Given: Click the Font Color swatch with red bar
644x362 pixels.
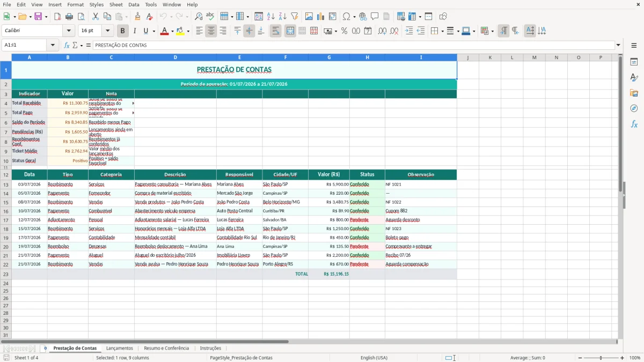Looking at the screenshot, I should coord(164,31).
